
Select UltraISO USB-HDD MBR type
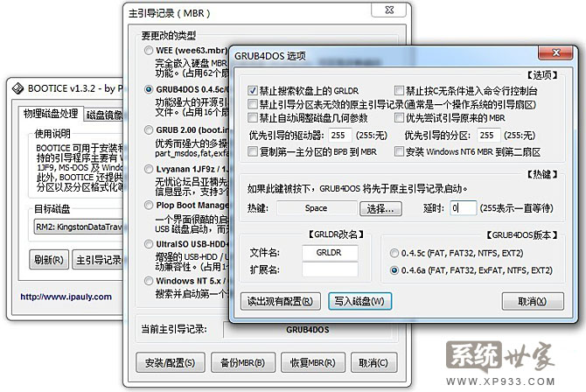tap(149, 244)
